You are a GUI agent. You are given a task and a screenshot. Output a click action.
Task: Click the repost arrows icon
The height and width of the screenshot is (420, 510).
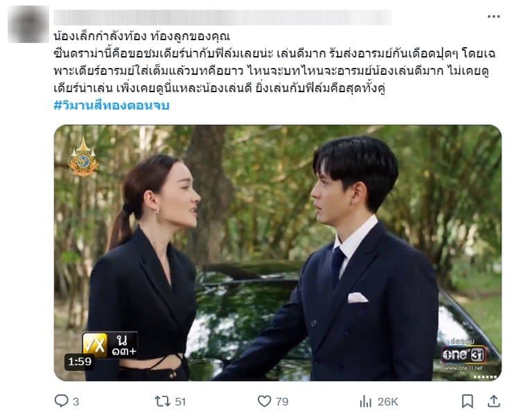[162, 401]
